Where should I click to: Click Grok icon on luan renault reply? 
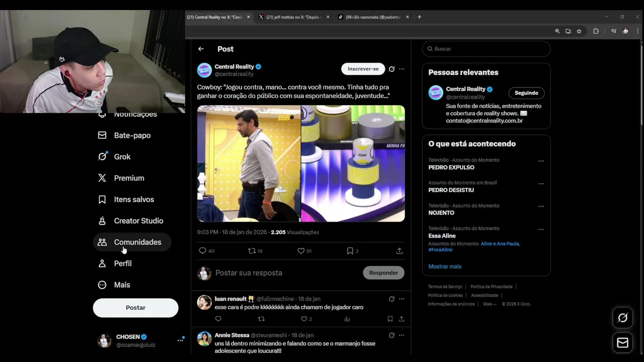point(391,299)
